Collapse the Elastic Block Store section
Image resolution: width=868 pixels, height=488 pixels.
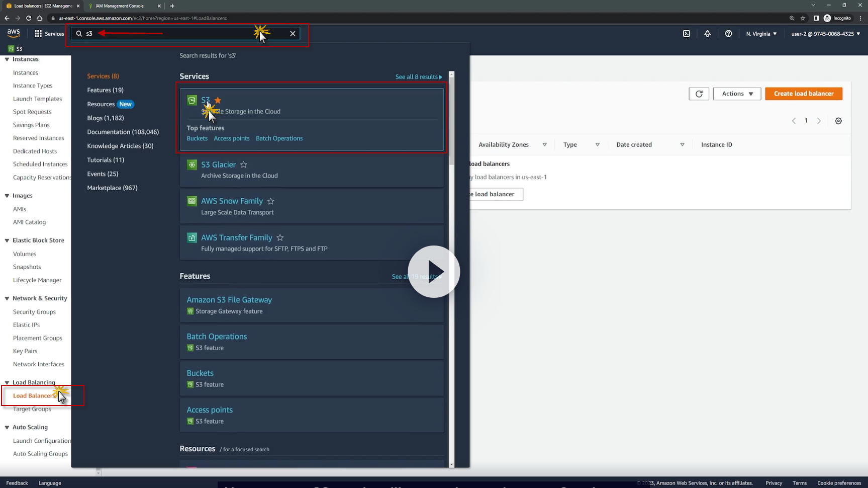click(7, 240)
